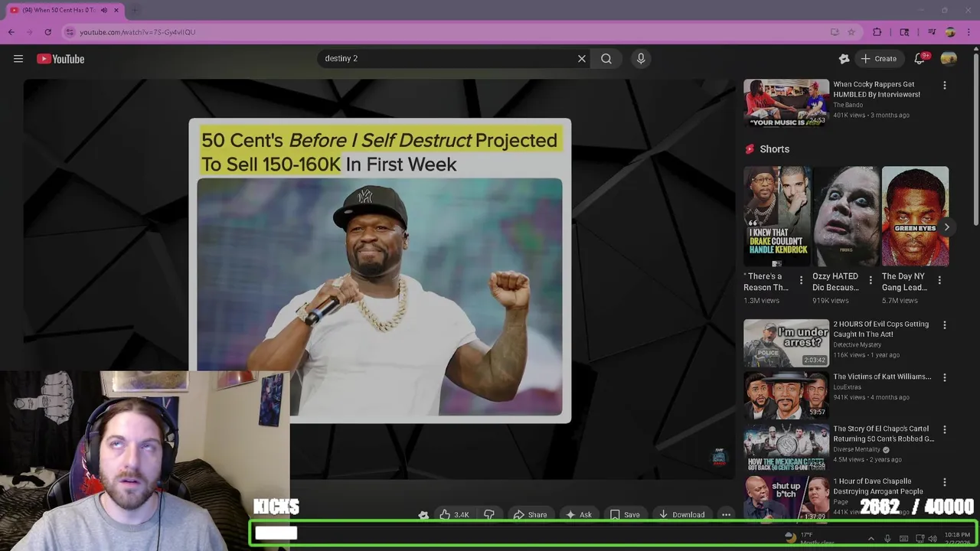Open taskbar volume icon
Viewport: 980px width, 551px height.
(x=933, y=539)
